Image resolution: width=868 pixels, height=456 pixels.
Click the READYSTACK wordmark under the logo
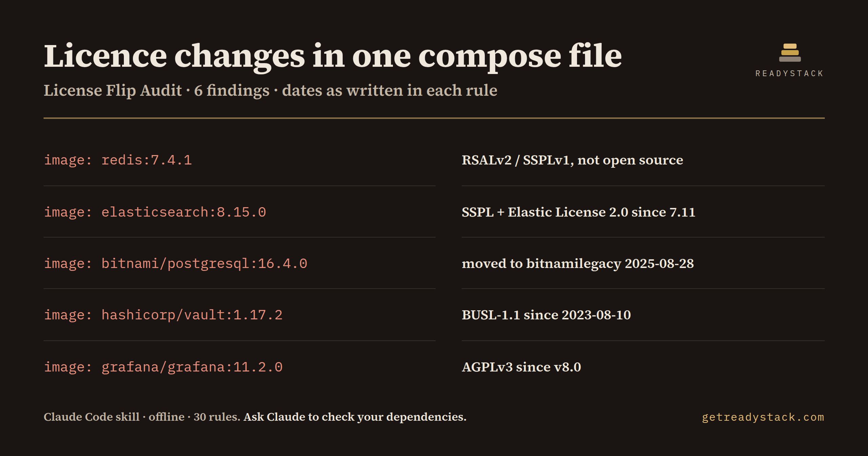click(790, 74)
